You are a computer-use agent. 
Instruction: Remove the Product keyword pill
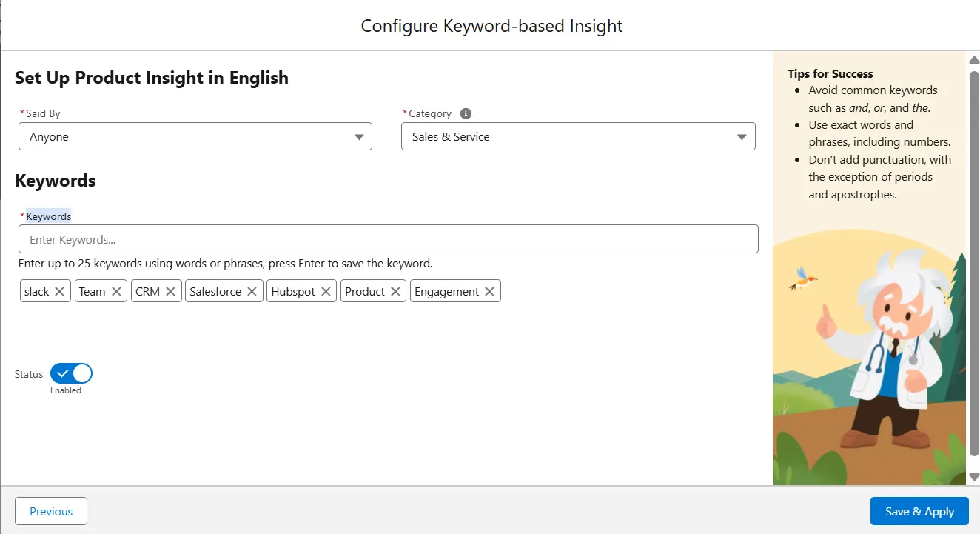point(395,292)
